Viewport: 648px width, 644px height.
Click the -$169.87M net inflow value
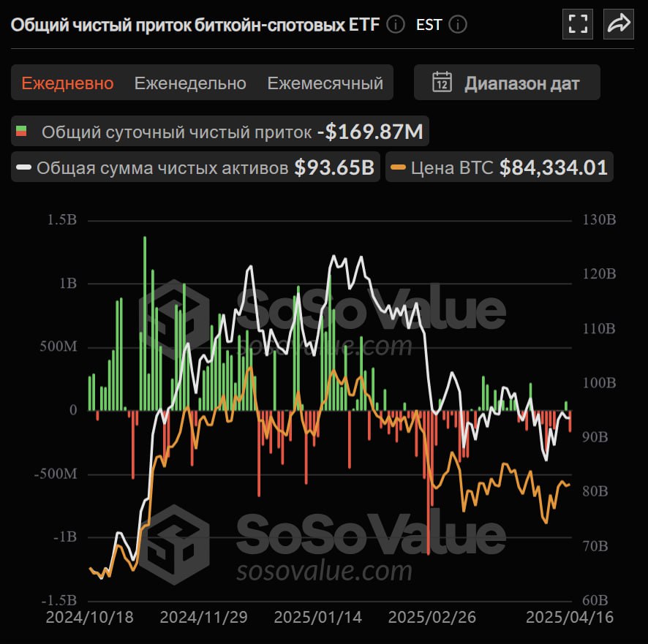[370, 132]
